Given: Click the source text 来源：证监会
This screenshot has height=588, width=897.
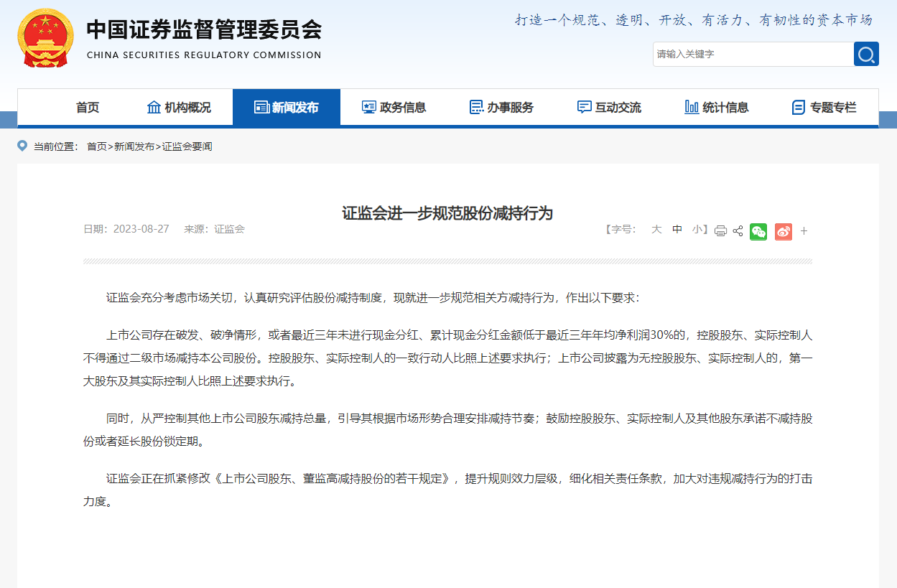Looking at the screenshot, I should point(215,229).
